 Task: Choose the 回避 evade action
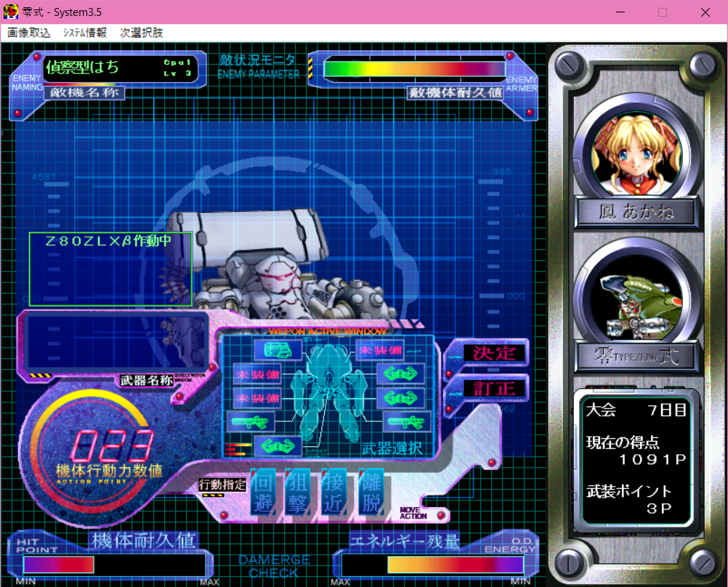[263, 493]
